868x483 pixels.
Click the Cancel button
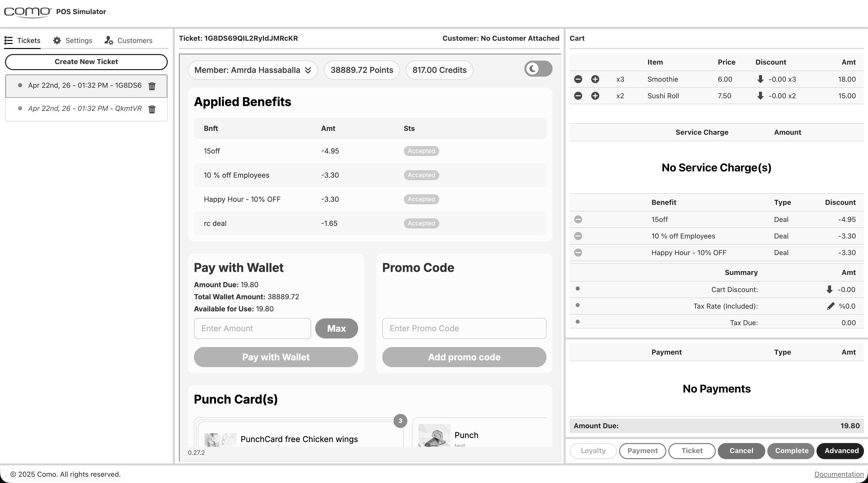pos(741,451)
